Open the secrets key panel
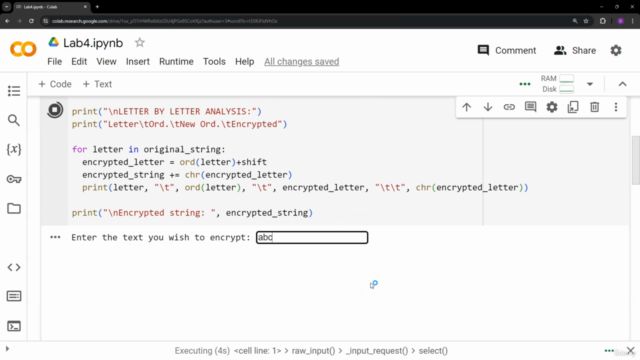Viewport: 640px width, 360px height. point(14,179)
